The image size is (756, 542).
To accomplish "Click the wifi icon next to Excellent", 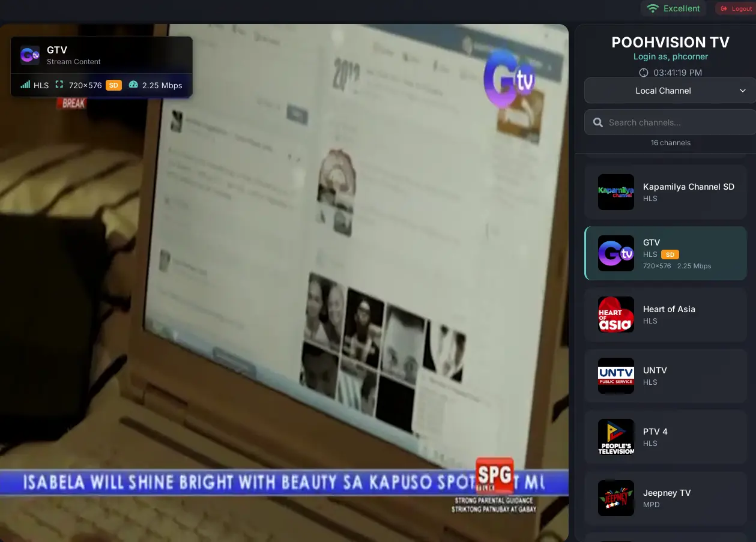I will [x=653, y=8].
